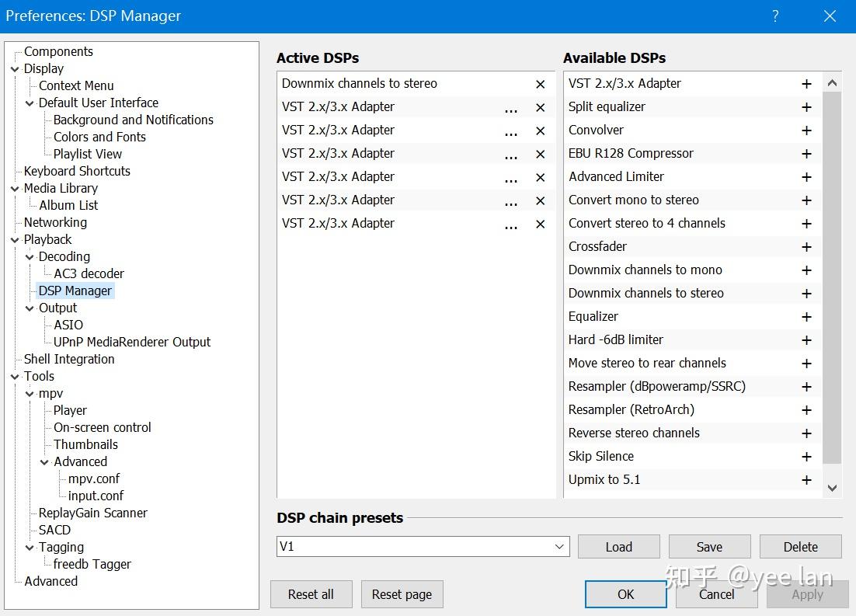Click the Available DSPs scrollbar thumb

pyautogui.click(x=832, y=277)
